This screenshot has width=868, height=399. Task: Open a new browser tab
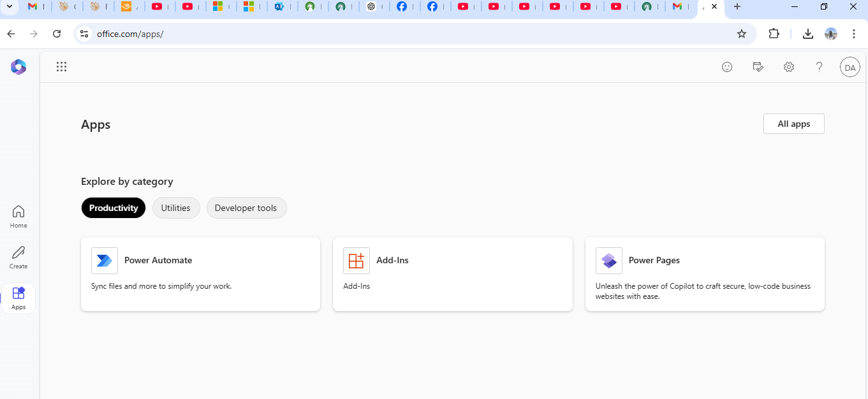[737, 6]
